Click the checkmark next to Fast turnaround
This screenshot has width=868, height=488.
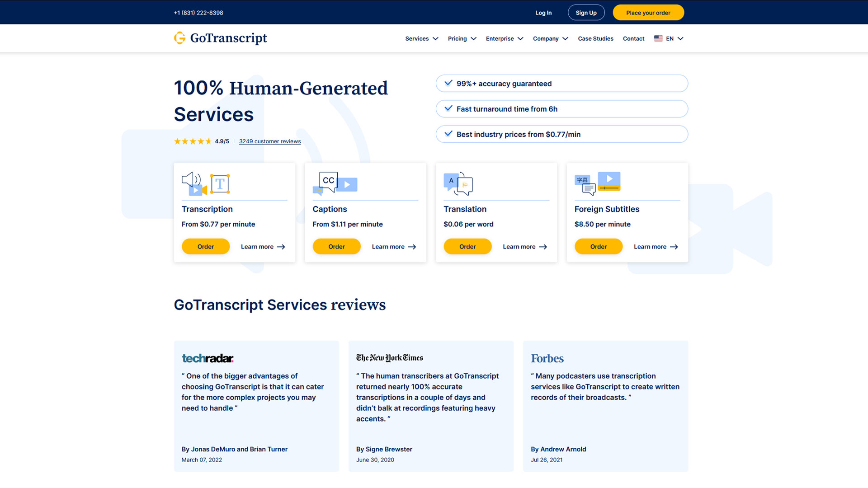pos(448,108)
